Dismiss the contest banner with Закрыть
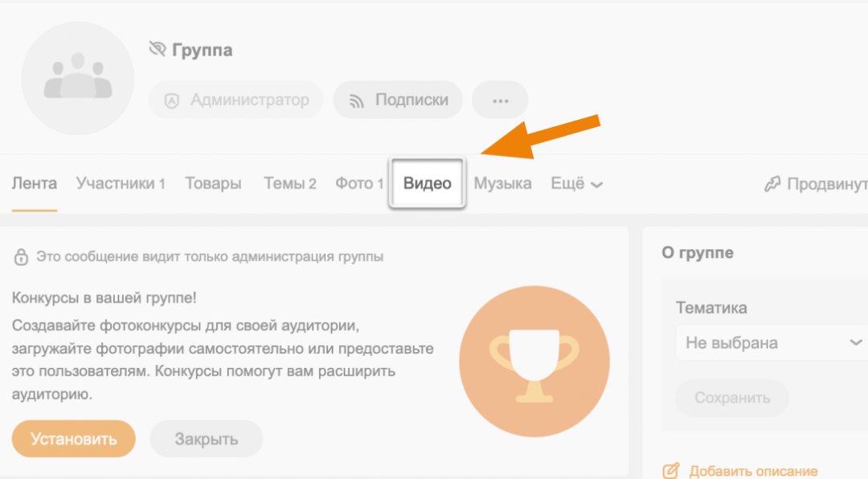This screenshot has height=479, width=868. (206, 439)
